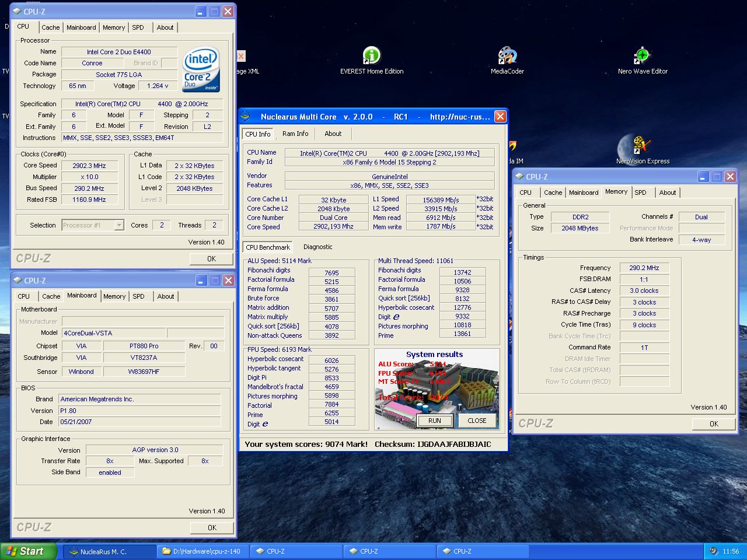Launch the Nero Wave Editor desktop shortcut
747x560 pixels.
click(643, 61)
